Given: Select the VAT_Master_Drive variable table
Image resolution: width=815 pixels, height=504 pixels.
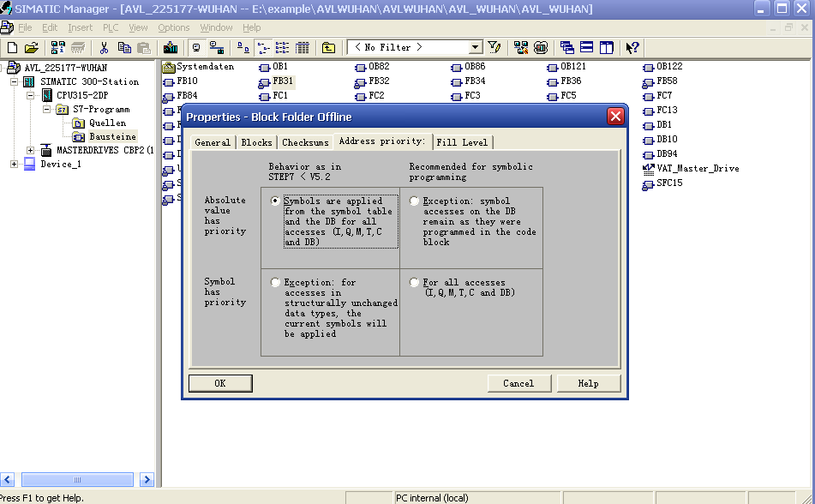Looking at the screenshot, I should pos(691,169).
